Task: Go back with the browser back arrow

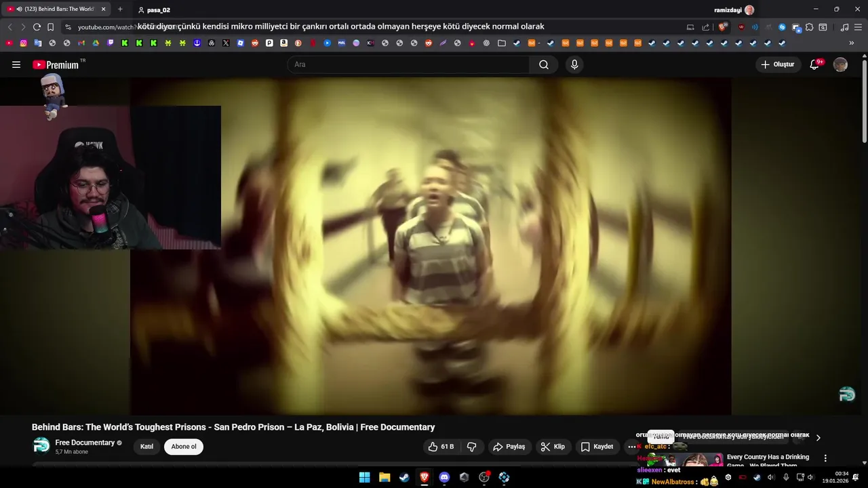Action: (x=9, y=27)
